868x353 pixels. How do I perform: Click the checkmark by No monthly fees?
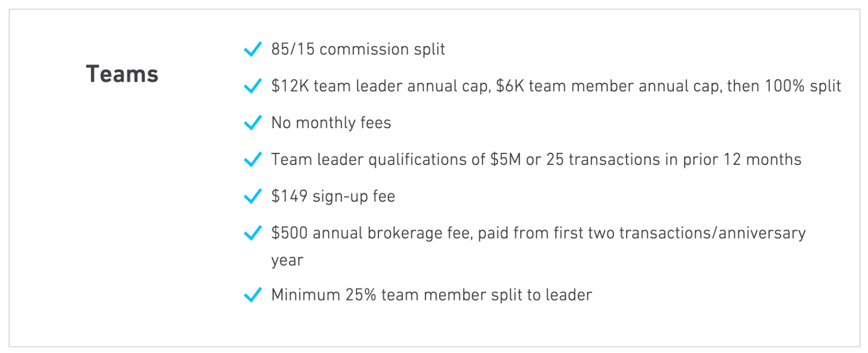click(253, 123)
